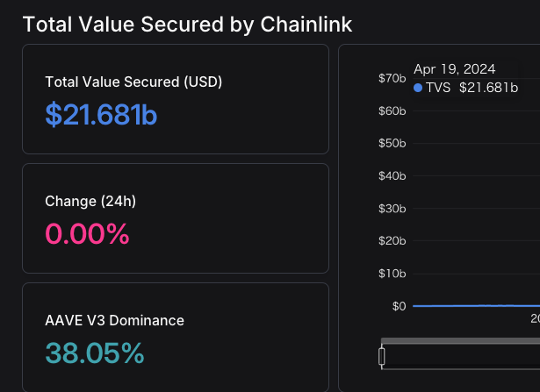Screen dimensions: 540x392
Task: Click the blue TVS legend dot
Action: [x=418, y=88]
